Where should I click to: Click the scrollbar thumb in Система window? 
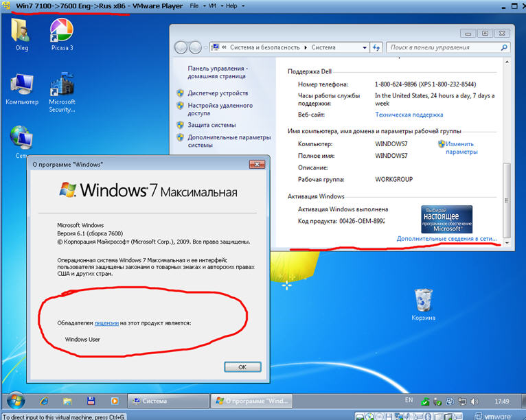click(507, 200)
